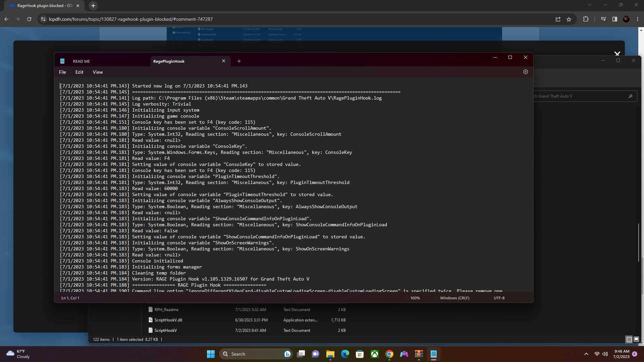Viewport: 644px width, 362px height.
Task: Open the Edit menu
Action: click(x=79, y=72)
